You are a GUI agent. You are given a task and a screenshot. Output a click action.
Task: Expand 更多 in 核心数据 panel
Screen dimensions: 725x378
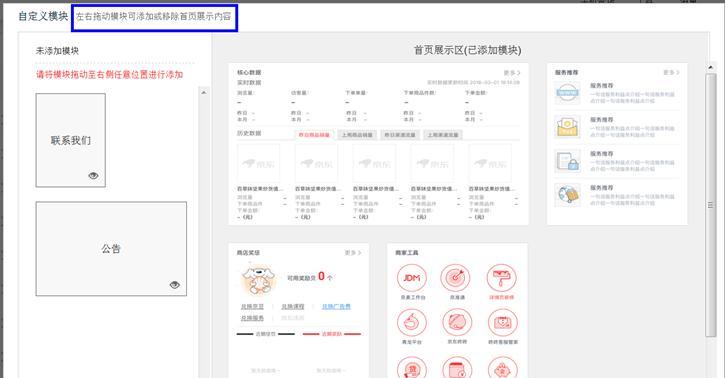[511, 73]
